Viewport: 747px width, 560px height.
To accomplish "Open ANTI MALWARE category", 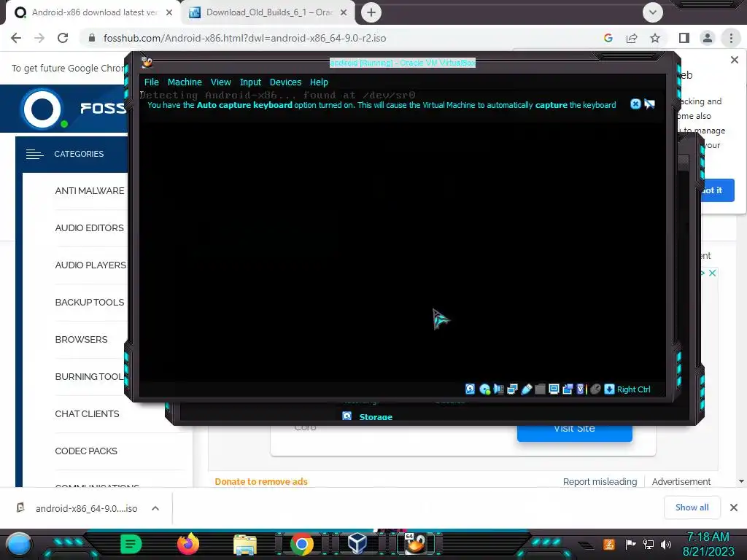I will click(x=90, y=190).
